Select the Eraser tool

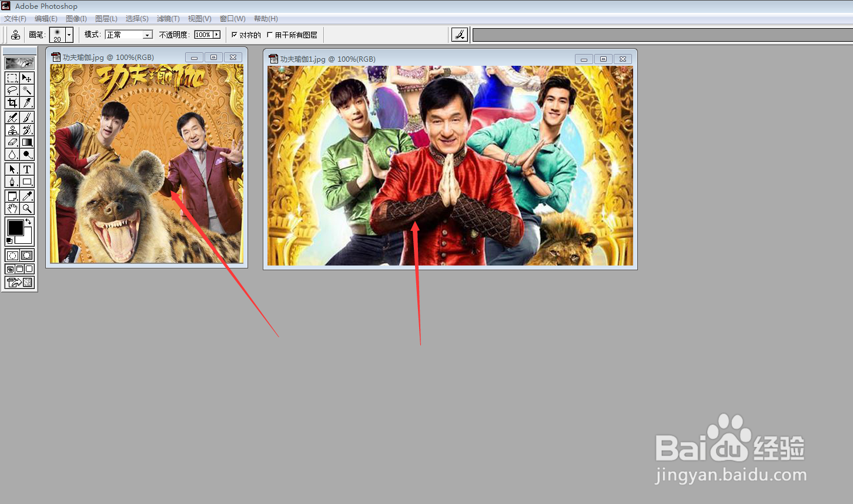[12, 142]
